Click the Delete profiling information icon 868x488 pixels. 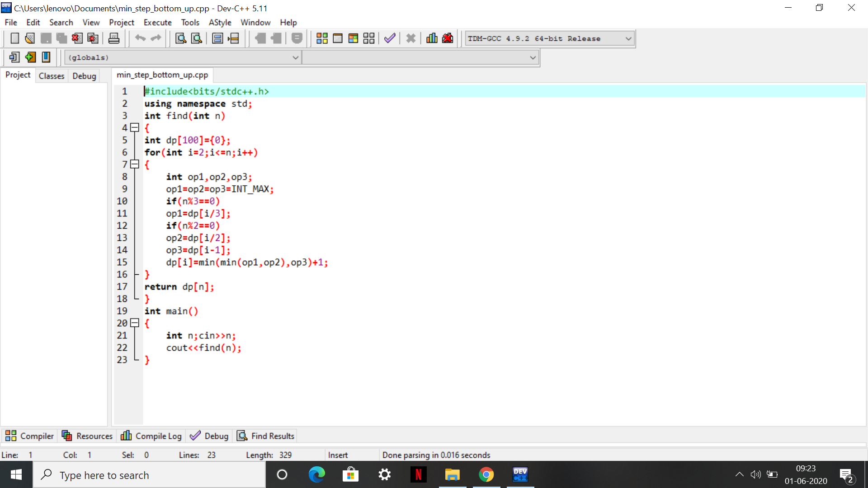[x=448, y=38]
